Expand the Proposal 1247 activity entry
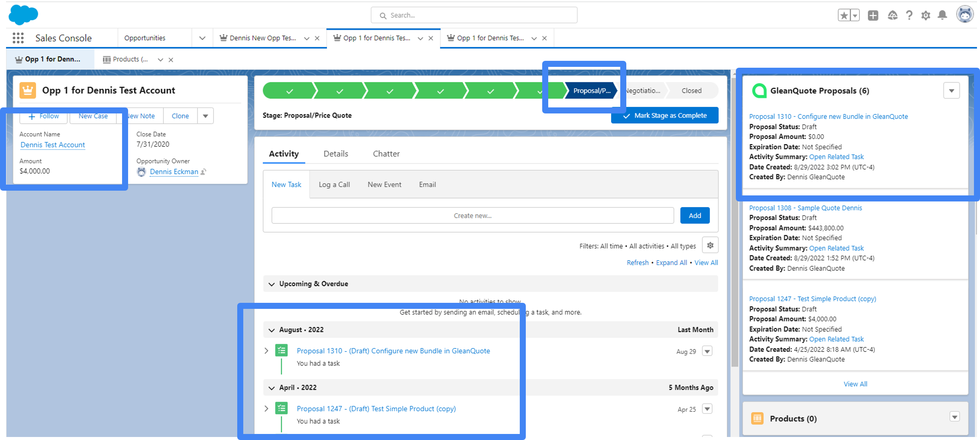980x440 pixels. tap(266, 408)
